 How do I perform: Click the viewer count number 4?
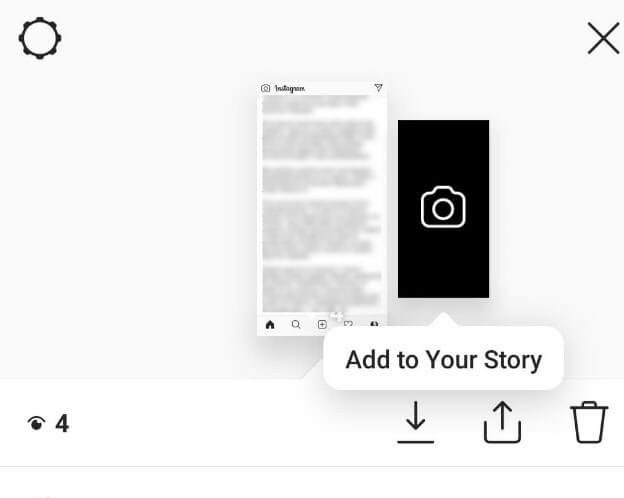click(62, 423)
